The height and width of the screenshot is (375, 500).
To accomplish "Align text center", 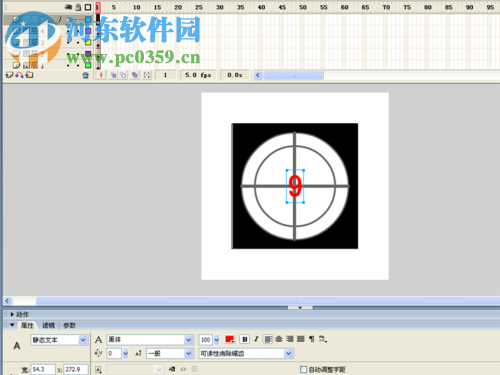I will (279, 339).
